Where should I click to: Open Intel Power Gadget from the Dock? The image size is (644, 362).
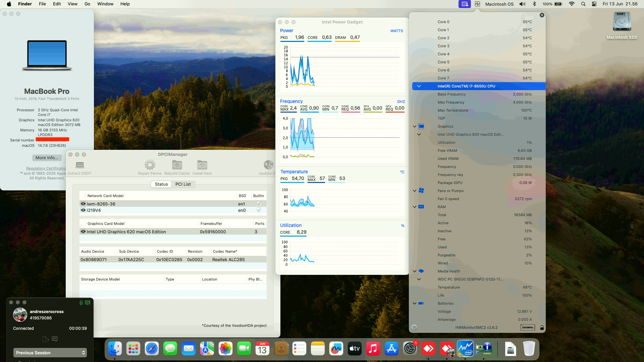[465, 349]
